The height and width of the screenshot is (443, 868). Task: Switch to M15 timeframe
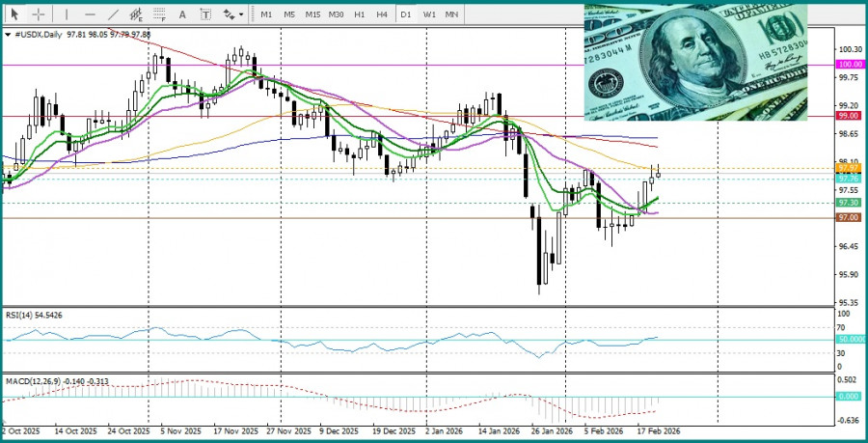312,14
